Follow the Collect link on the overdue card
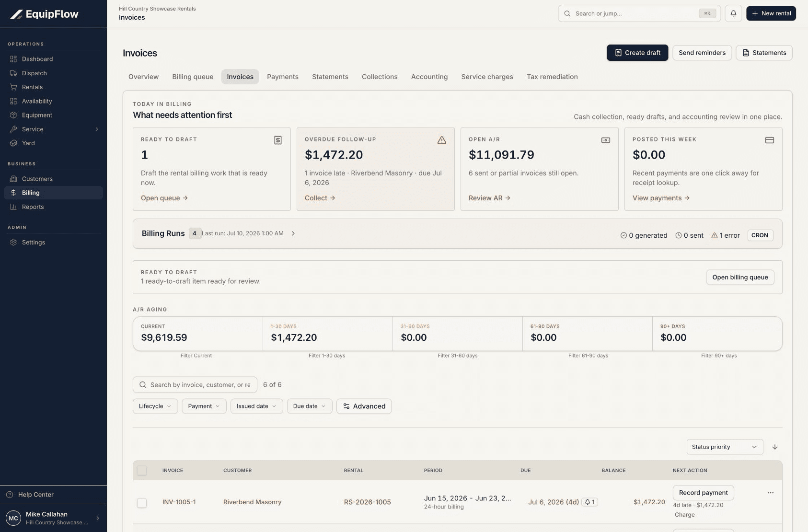The width and height of the screenshot is (808, 532). [320, 198]
